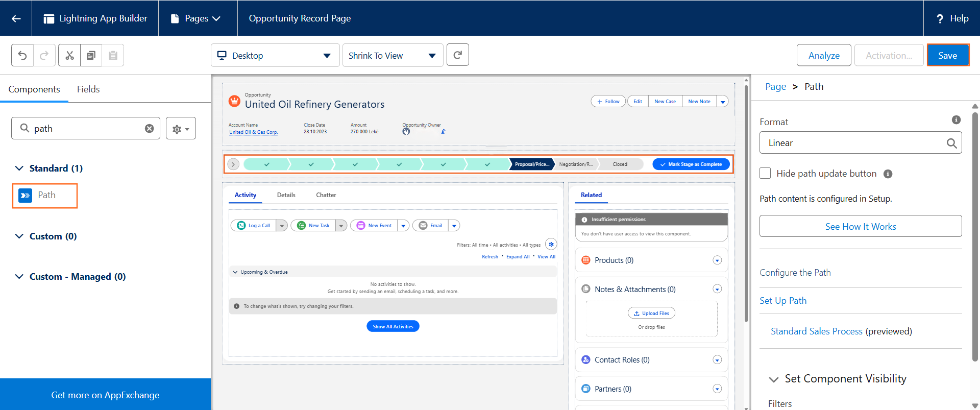
Task: Click the Format info icon
Action: tap(956, 119)
